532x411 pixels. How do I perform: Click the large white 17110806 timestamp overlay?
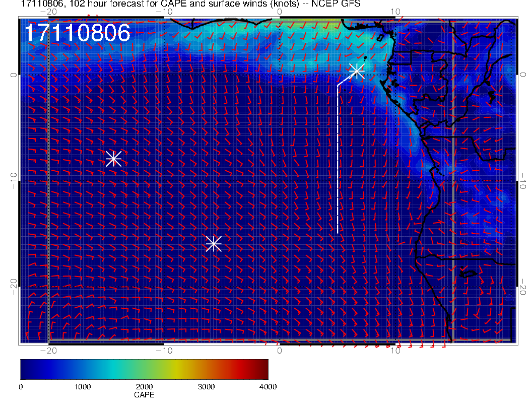click(x=78, y=33)
